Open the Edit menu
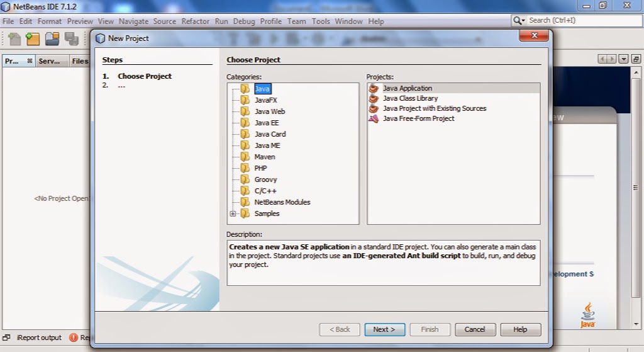Viewport: 644px width, 352px height. click(25, 21)
